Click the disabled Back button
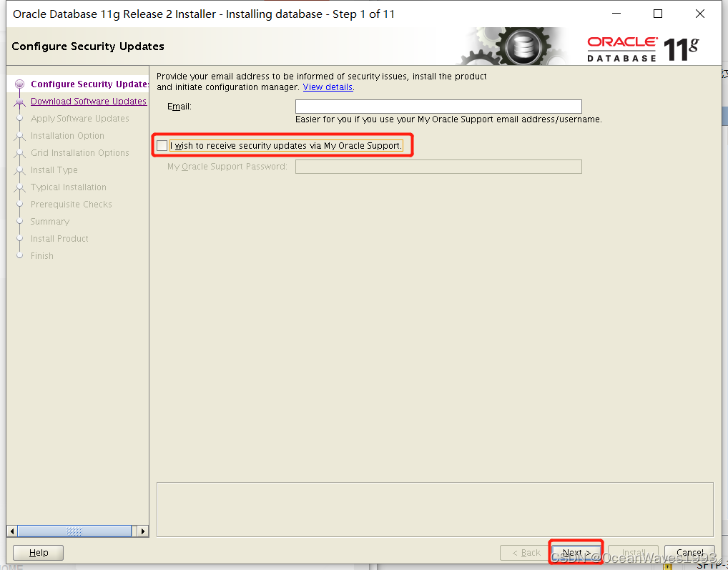This screenshot has height=570, width=728. 526,552
